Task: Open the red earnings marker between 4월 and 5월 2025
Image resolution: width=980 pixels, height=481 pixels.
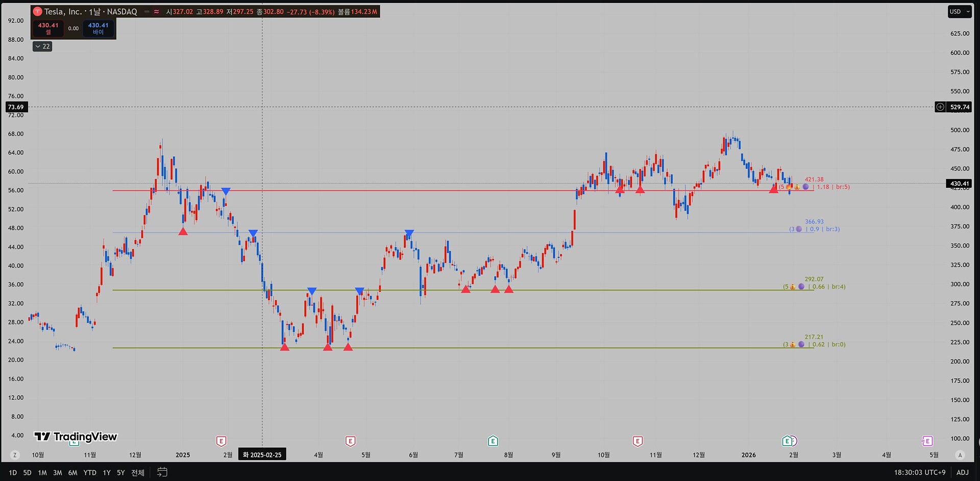Action: pyautogui.click(x=350, y=441)
